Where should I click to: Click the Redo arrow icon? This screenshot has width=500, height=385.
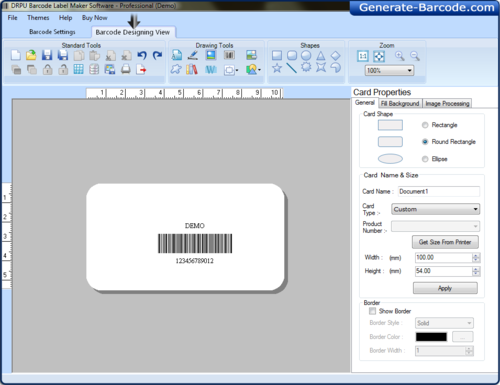tap(157, 55)
